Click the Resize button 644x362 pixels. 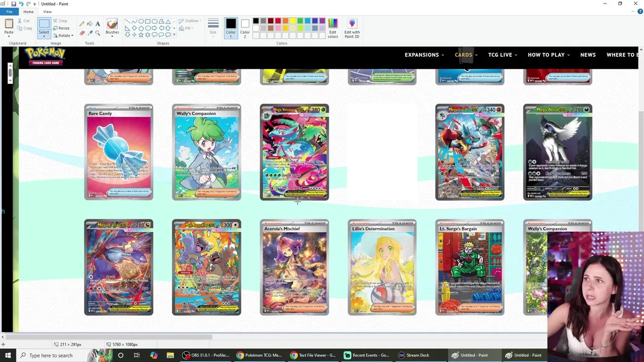60,28
